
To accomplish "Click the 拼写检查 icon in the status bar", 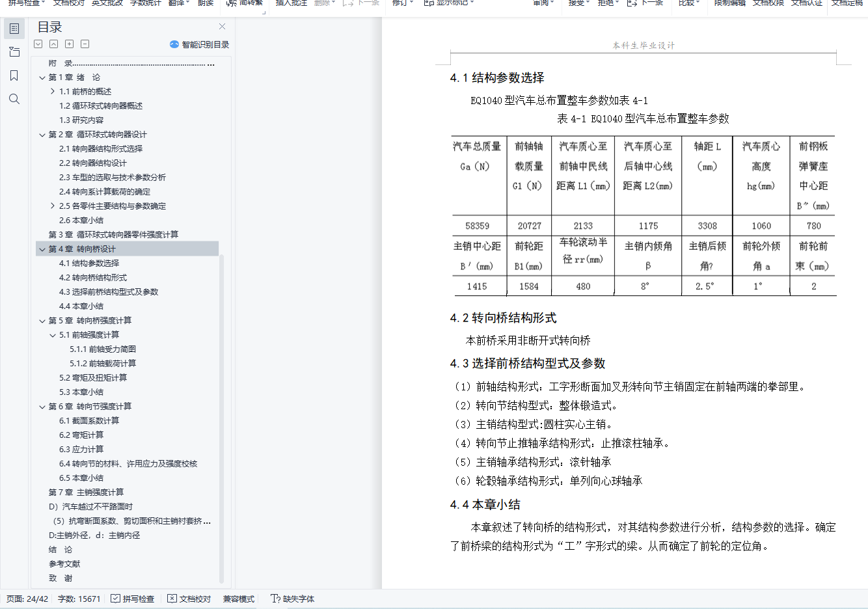I will click(x=115, y=599).
